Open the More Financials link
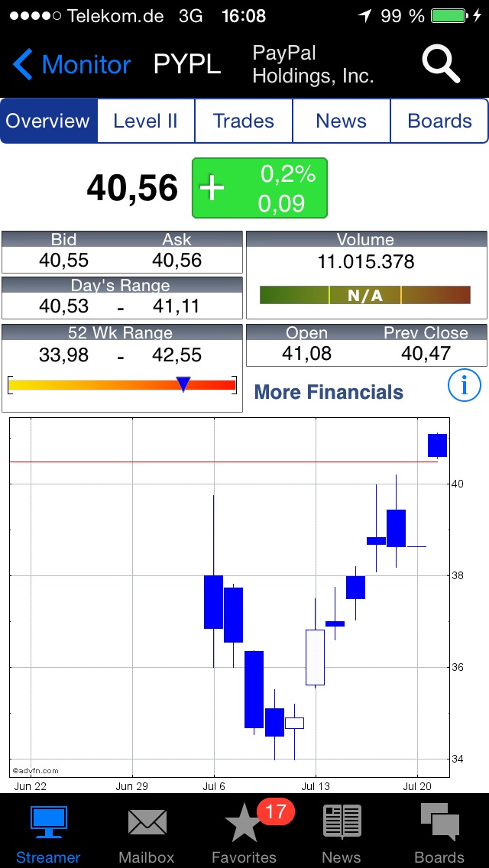The width and height of the screenshot is (489, 868). (x=329, y=392)
